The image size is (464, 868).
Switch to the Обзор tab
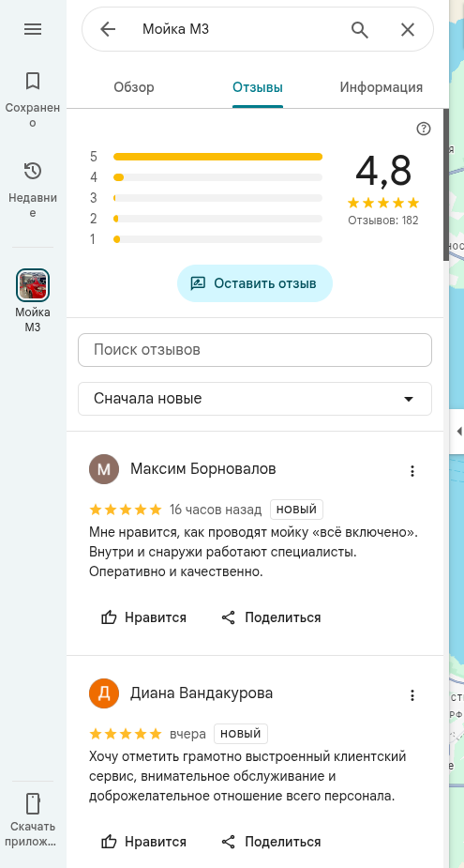tap(134, 87)
